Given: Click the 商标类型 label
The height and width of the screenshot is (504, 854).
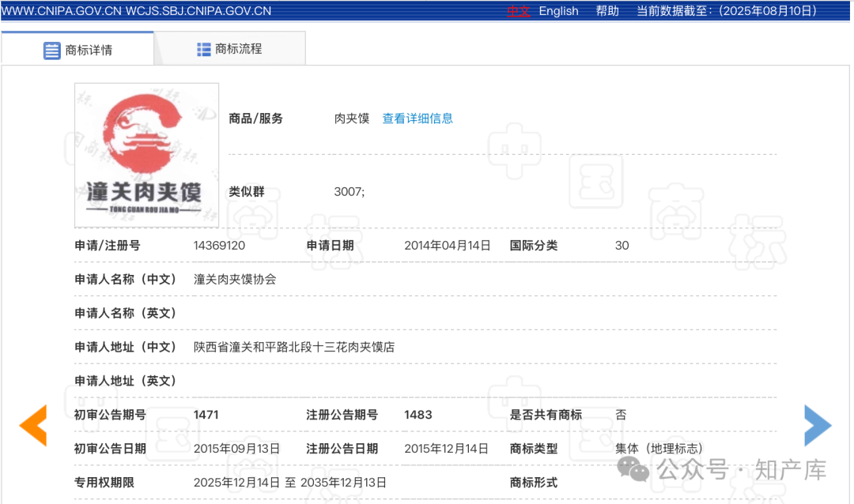Looking at the screenshot, I should coord(533,449).
